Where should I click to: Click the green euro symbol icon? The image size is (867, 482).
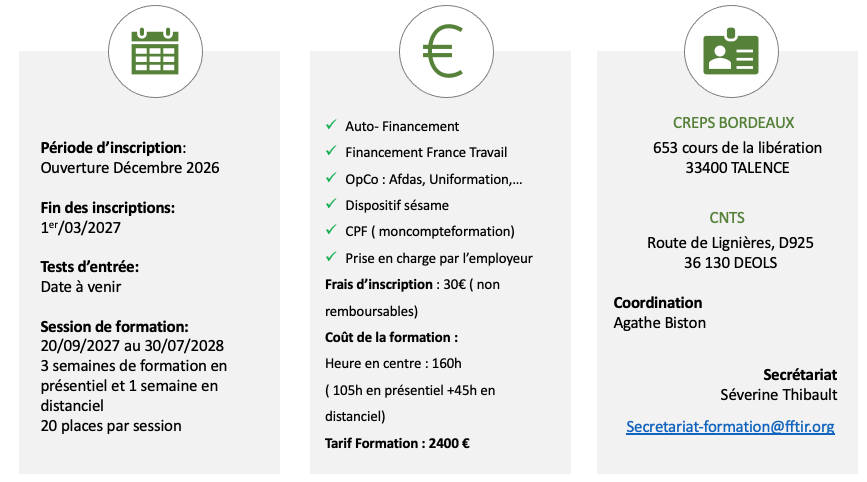(443, 51)
